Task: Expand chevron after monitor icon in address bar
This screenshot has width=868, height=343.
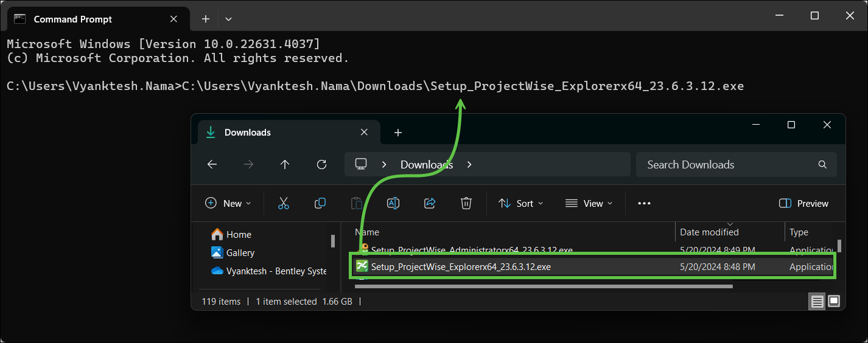Action: click(x=384, y=164)
